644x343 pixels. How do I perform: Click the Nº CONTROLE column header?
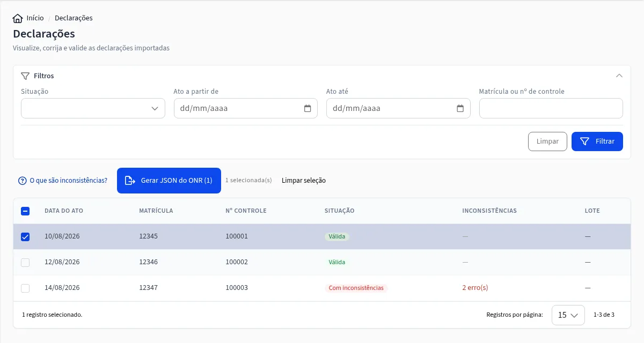point(246,211)
